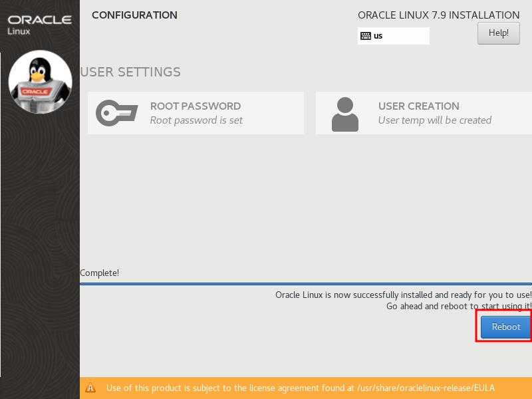This screenshot has width=532, height=399.
Task: Click the Reboot button
Action: coord(505,327)
